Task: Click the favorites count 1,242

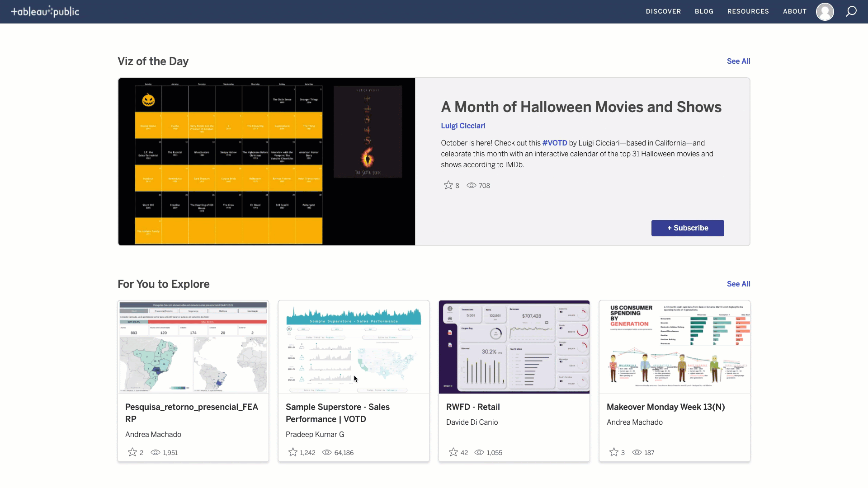Action: (x=307, y=453)
